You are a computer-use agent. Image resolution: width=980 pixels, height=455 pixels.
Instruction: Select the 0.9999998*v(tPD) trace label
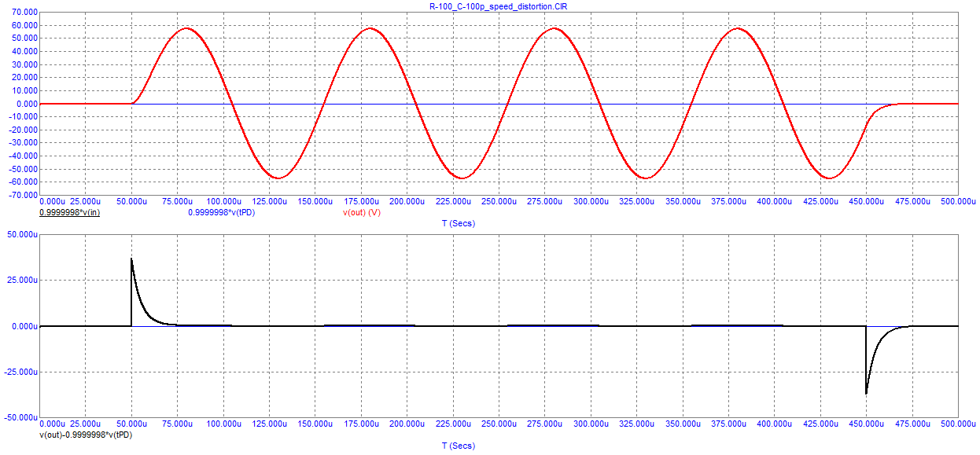click(222, 213)
